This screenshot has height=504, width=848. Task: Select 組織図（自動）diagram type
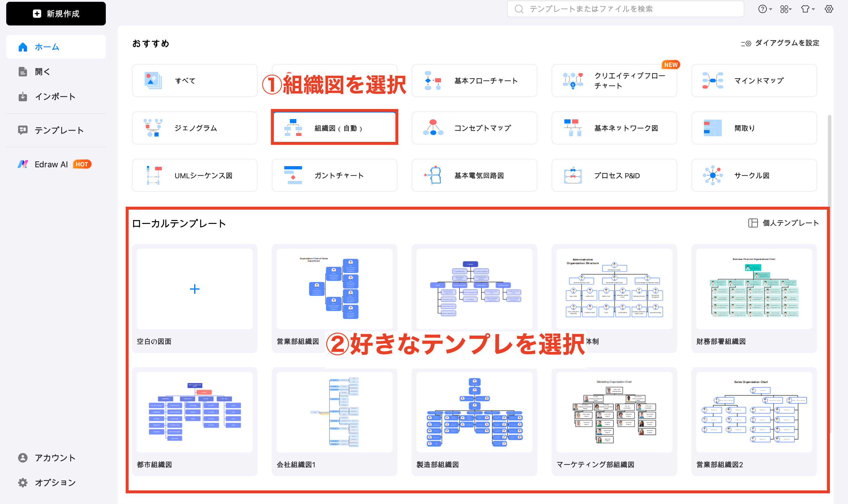coord(334,128)
